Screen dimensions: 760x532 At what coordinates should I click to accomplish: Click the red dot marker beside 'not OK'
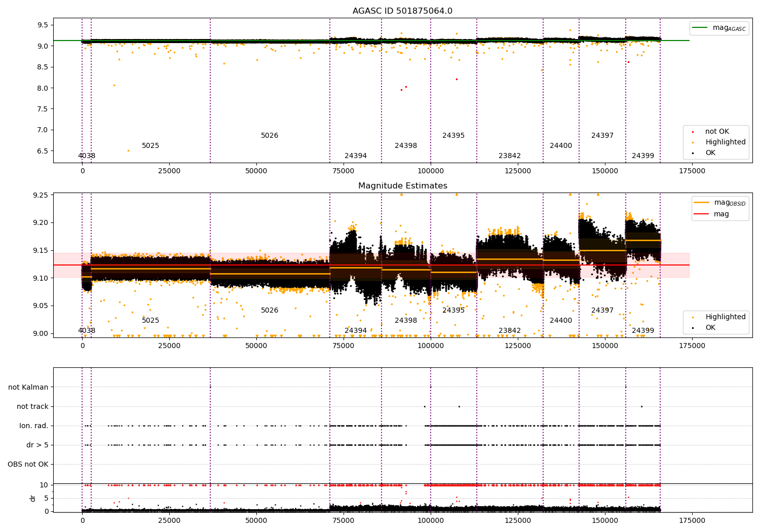click(x=693, y=132)
